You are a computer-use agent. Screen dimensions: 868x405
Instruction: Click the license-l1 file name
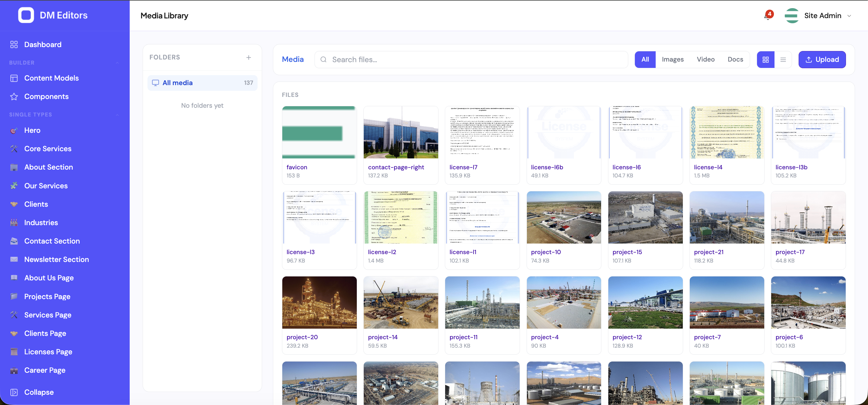coord(463,252)
